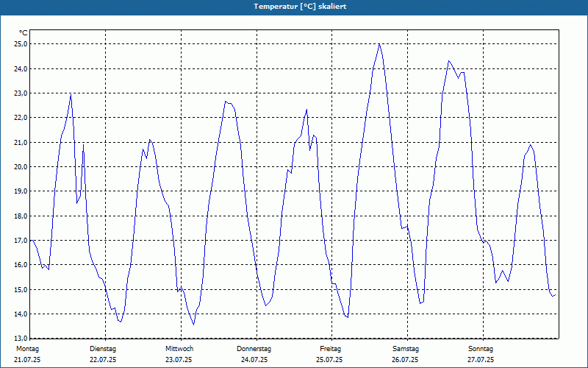Viewport: 588px width, 368px height.
Task: Click the 15,0 axis value
Action: click(21, 289)
